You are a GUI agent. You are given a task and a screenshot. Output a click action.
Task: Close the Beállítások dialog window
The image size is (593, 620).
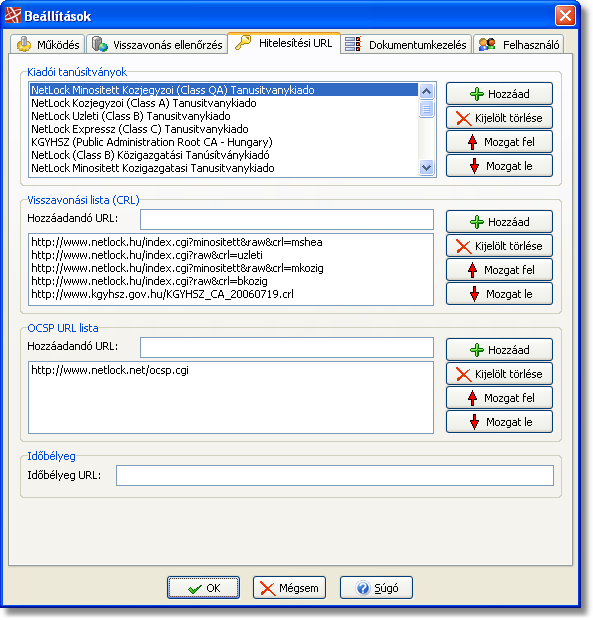click(565, 16)
